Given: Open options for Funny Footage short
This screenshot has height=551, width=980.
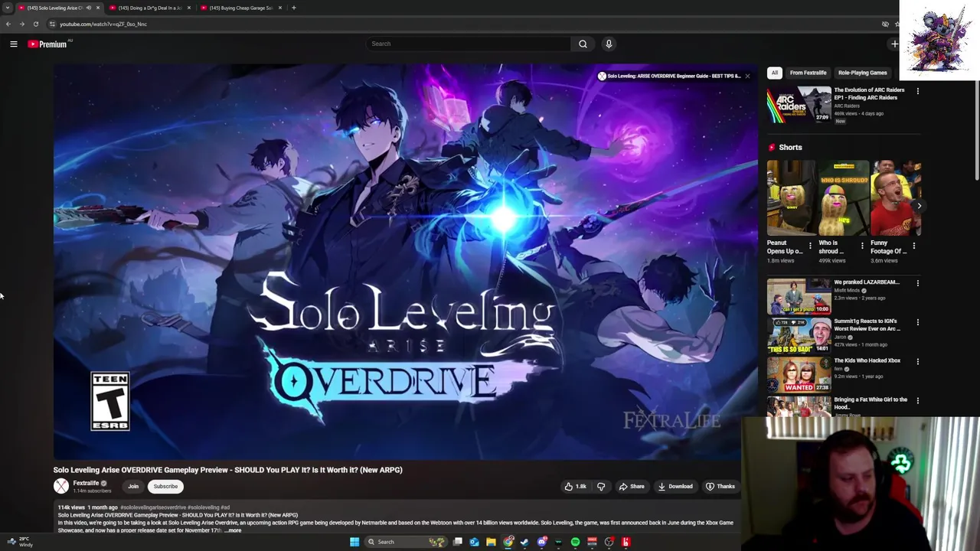Looking at the screenshot, I should pyautogui.click(x=914, y=246).
